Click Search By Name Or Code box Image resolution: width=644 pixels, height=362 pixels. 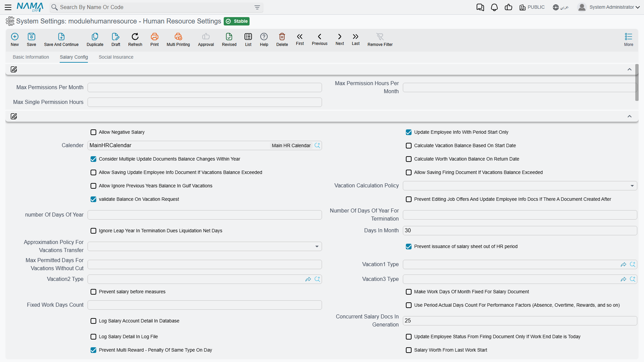pyautogui.click(x=156, y=7)
